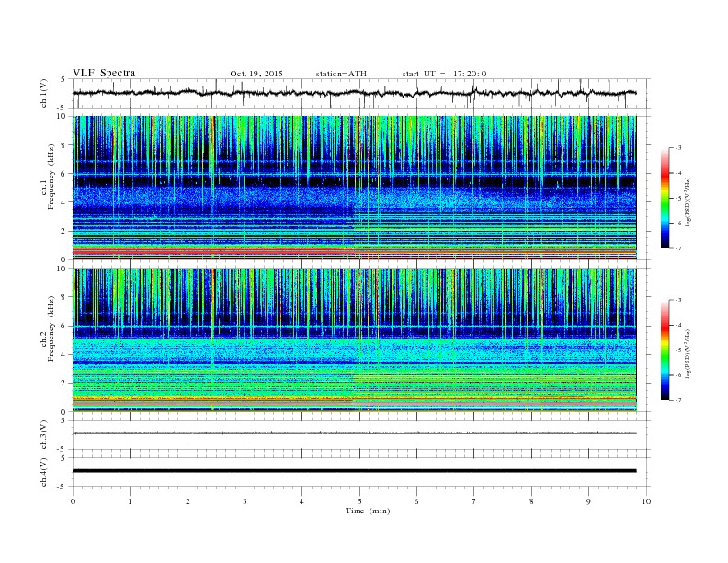
Task: Click the 'ch.4(V)' axis label
Action: coord(44,472)
